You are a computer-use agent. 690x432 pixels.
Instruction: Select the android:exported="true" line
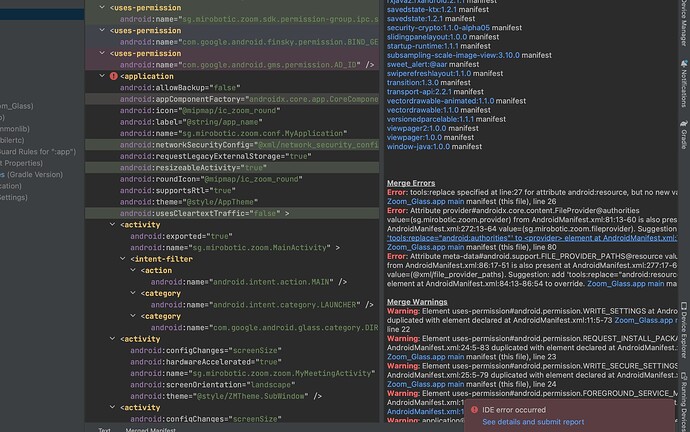pyautogui.click(x=181, y=236)
